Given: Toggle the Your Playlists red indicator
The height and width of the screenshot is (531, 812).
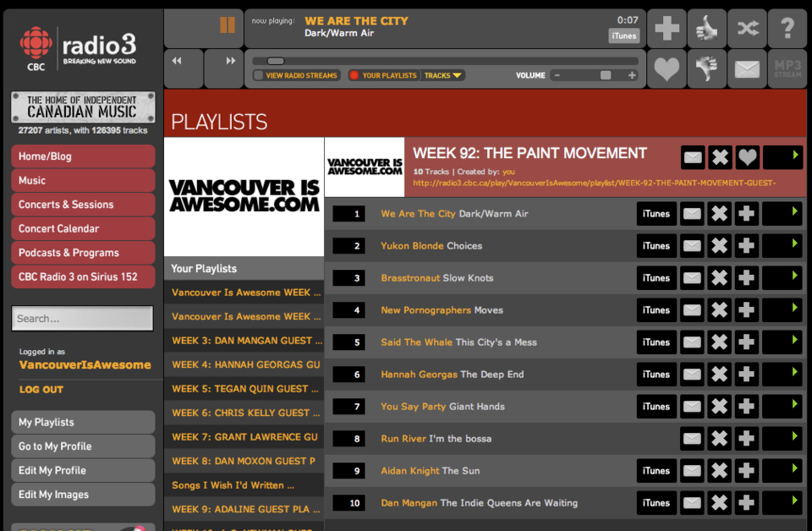Looking at the screenshot, I should pos(354,75).
